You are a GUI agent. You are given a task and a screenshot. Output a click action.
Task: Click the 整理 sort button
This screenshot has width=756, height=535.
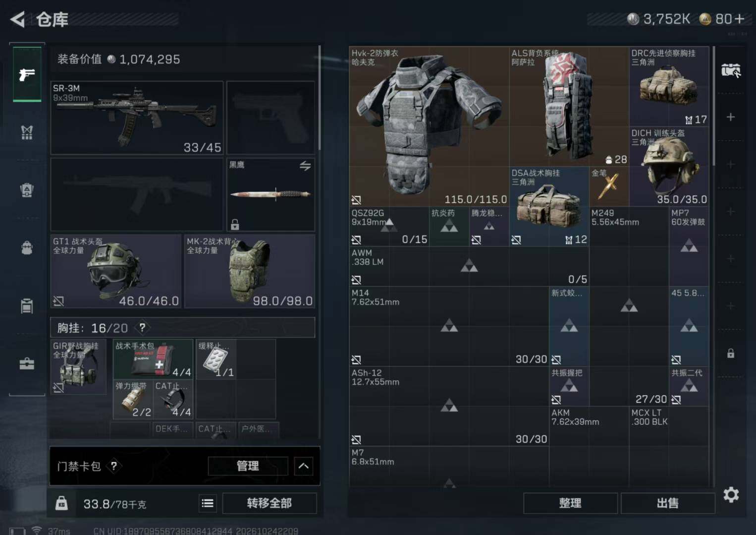point(570,503)
